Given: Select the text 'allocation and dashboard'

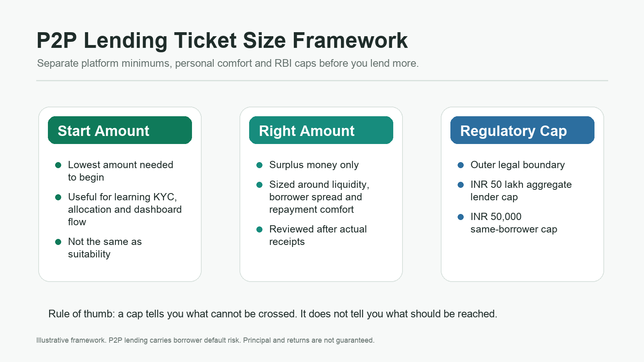Looking at the screenshot, I should coord(125,210).
